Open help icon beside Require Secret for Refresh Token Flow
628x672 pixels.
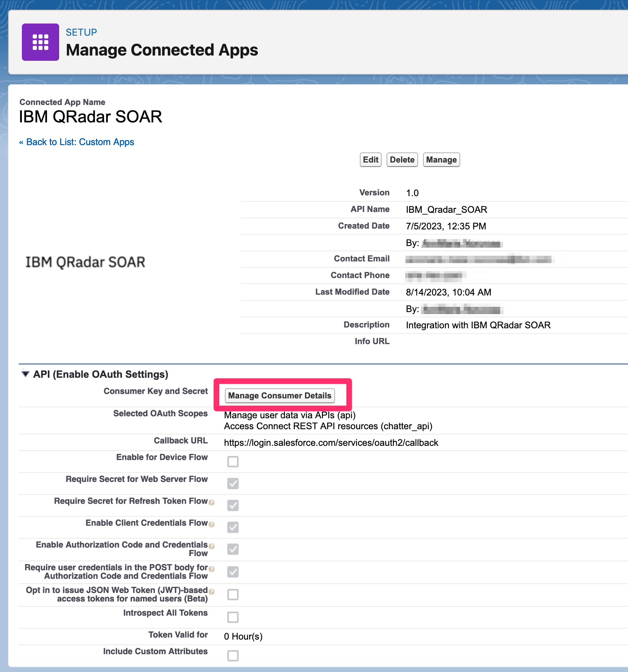click(211, 503)
